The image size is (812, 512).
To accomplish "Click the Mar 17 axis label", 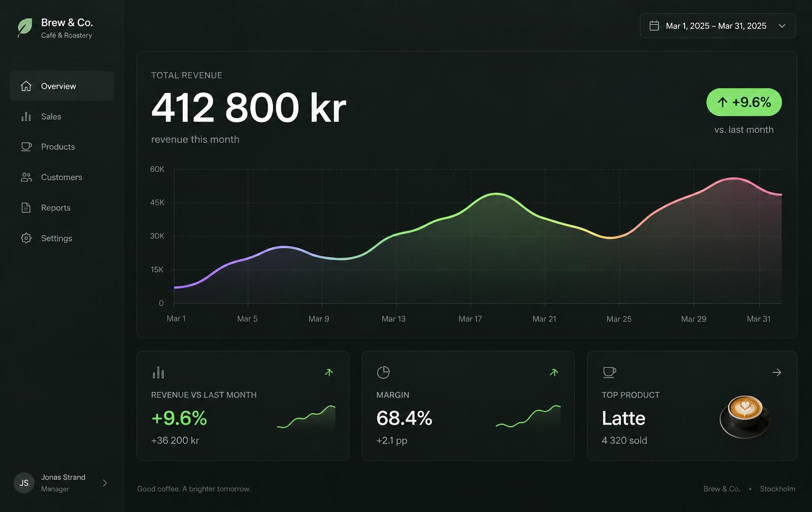I will click(470, 319).
